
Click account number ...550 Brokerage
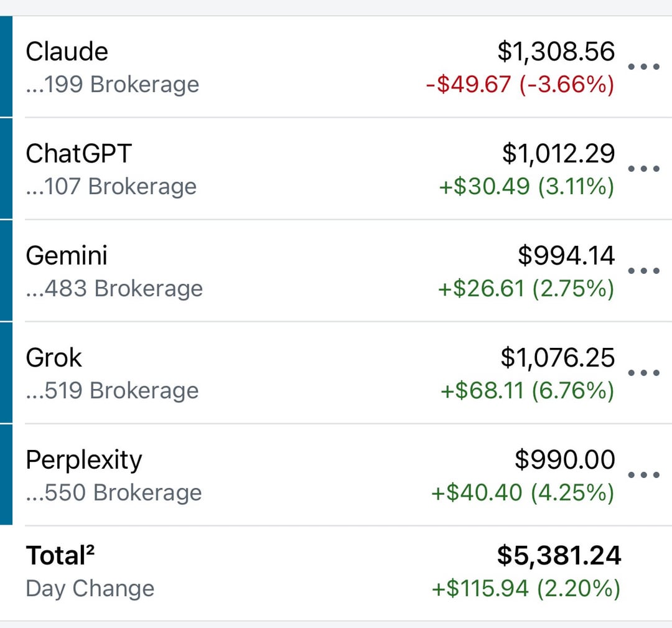pos(114,492)
